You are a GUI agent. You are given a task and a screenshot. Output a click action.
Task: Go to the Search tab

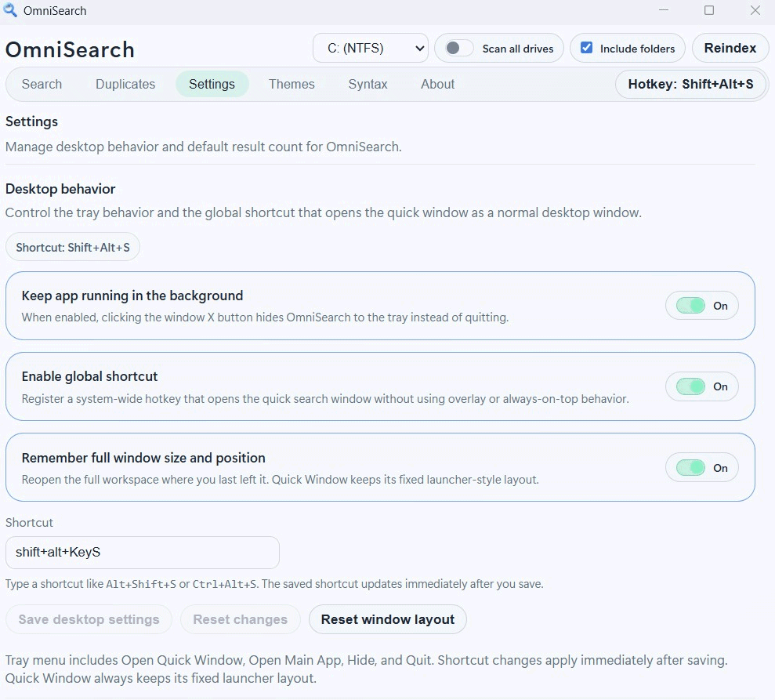click(42, 84)
